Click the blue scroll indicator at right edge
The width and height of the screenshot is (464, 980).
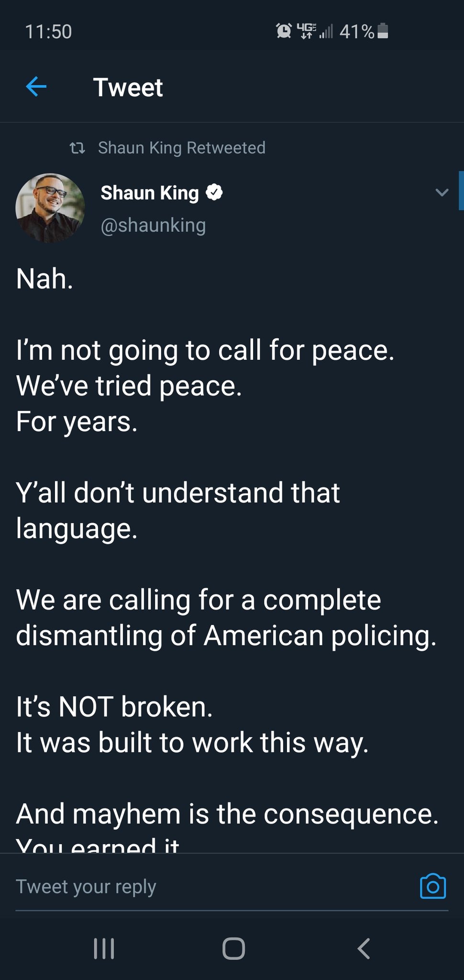pos(461,190)
